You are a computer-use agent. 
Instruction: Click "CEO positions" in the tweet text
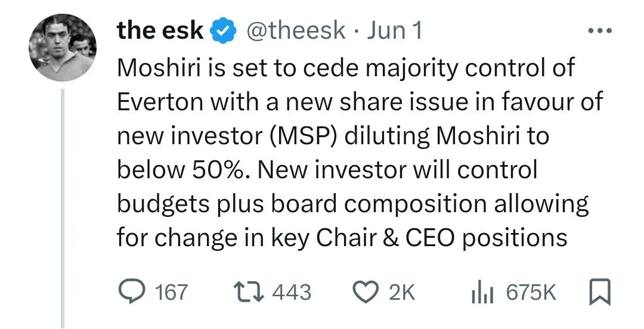(x=487, y=238)
